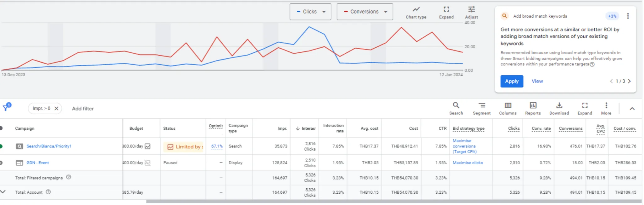Apply the broad match keywords recommendation

(512, 81)
